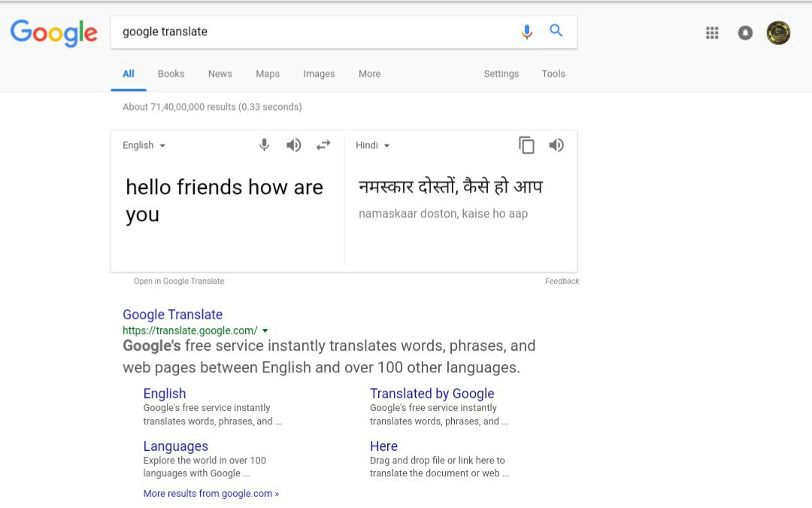Open the Here sitelink
The width and height of the screenshot is (812, 508).
383,446
